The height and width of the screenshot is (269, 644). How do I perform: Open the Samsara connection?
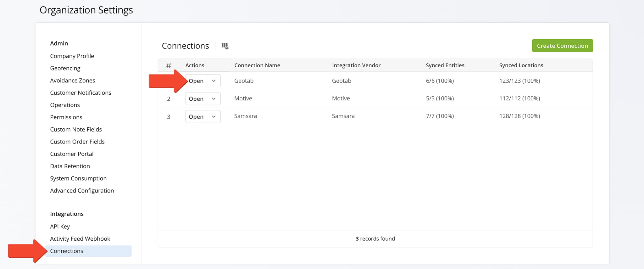[196, 117]
